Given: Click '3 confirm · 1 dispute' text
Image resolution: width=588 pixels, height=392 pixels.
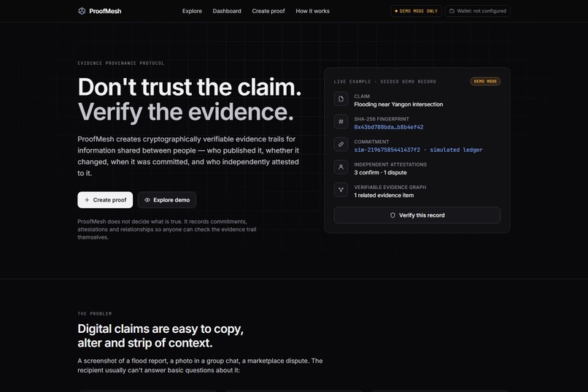Looking at the screenshot, I should click(380, 172).
